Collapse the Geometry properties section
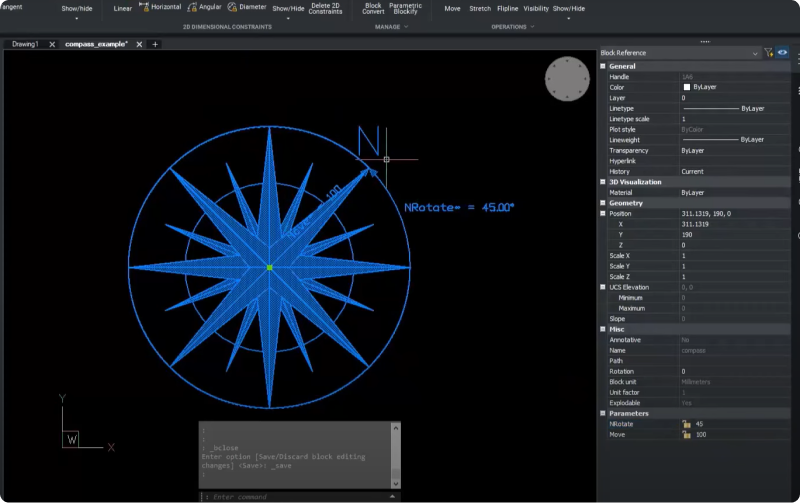This screenshot has width=800, height=503. click(603, 203)
